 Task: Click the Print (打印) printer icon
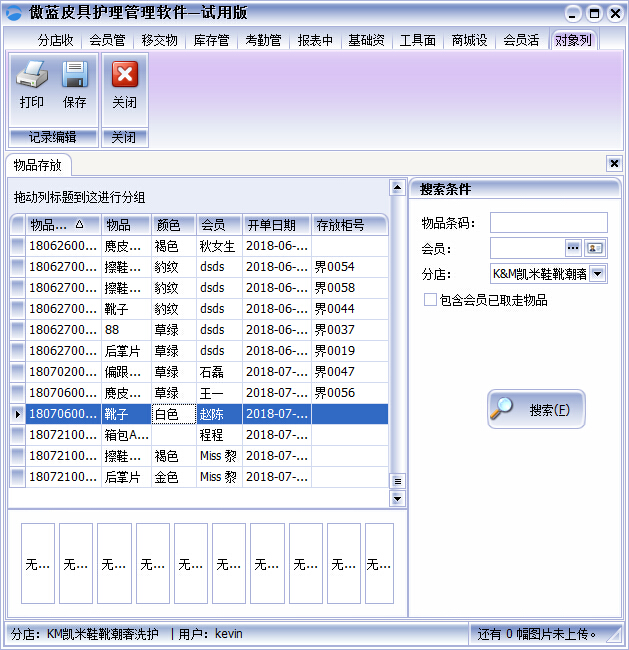coord(31,77)
